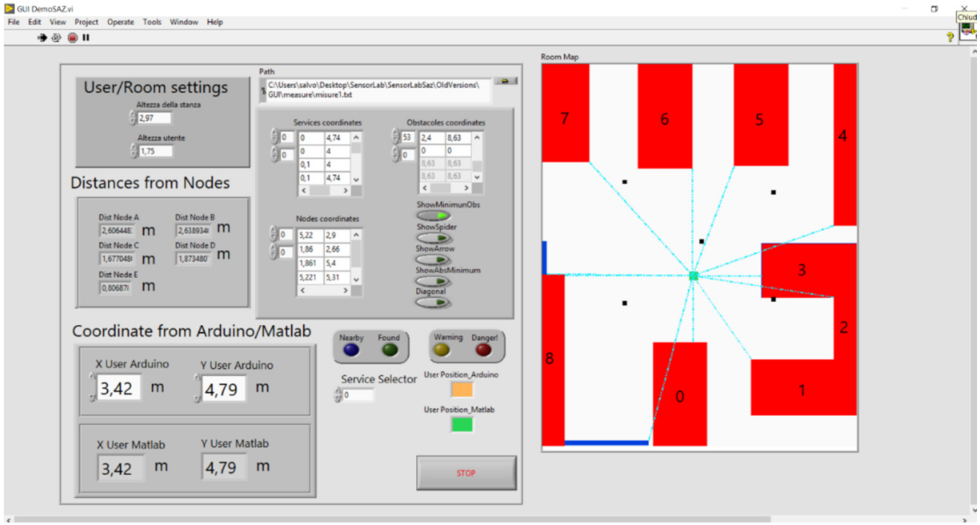
Task: Click the Run Continuously toolbar icon
Action: pos(57,38)
